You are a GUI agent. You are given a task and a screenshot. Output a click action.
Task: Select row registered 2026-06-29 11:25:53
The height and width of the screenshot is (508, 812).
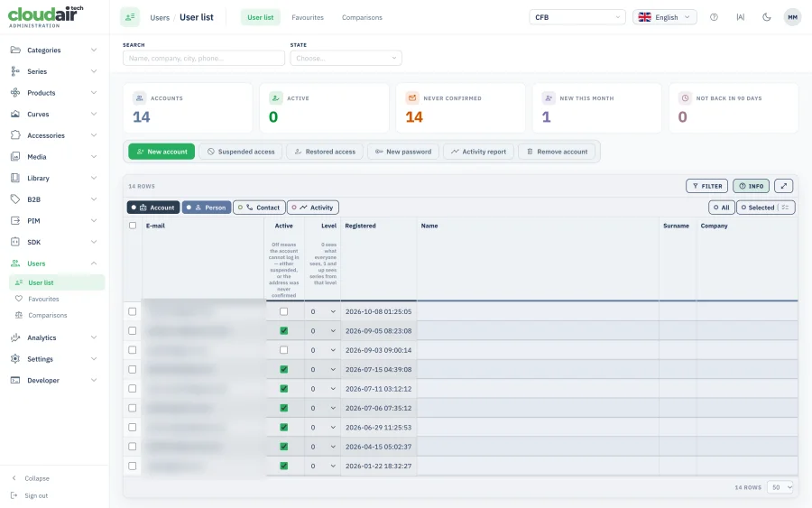133,427
